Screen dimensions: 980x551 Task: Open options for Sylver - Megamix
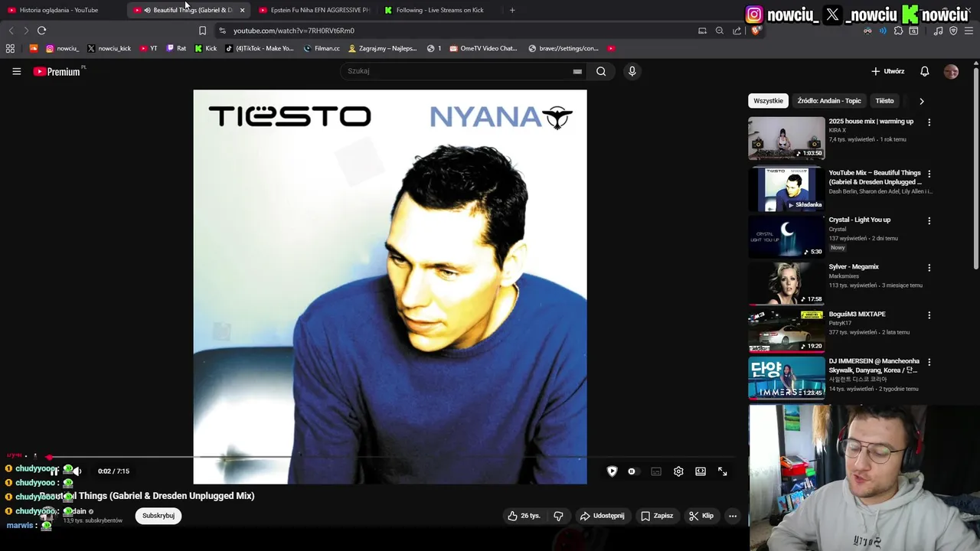click(x=929, y=269)
